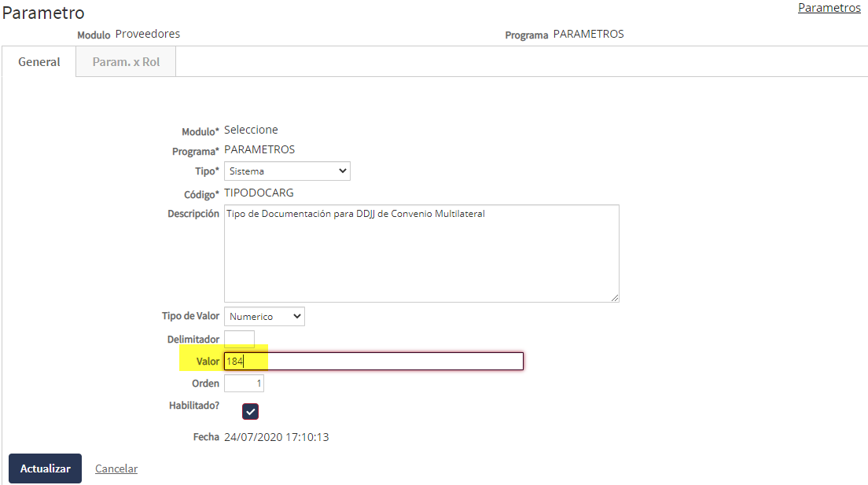Click the TIPODOCARG code value
The image size is (868, 485).
[x=259, y=193]
